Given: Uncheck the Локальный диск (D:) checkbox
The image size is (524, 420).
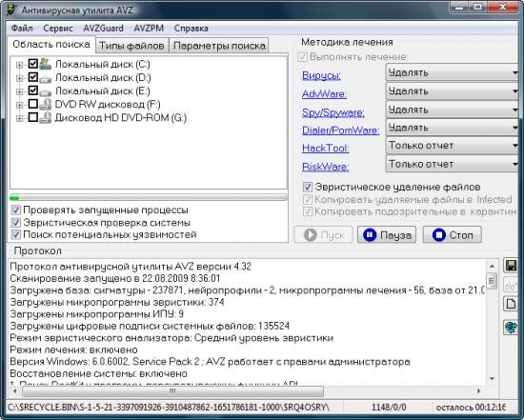Looking at the screenshot, I should click(x=32, y=77).
